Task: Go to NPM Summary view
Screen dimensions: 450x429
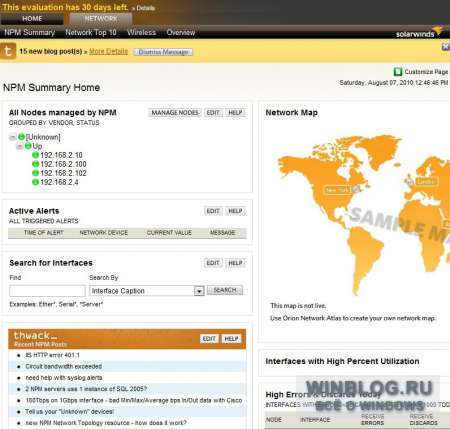Action: point(29,32)
